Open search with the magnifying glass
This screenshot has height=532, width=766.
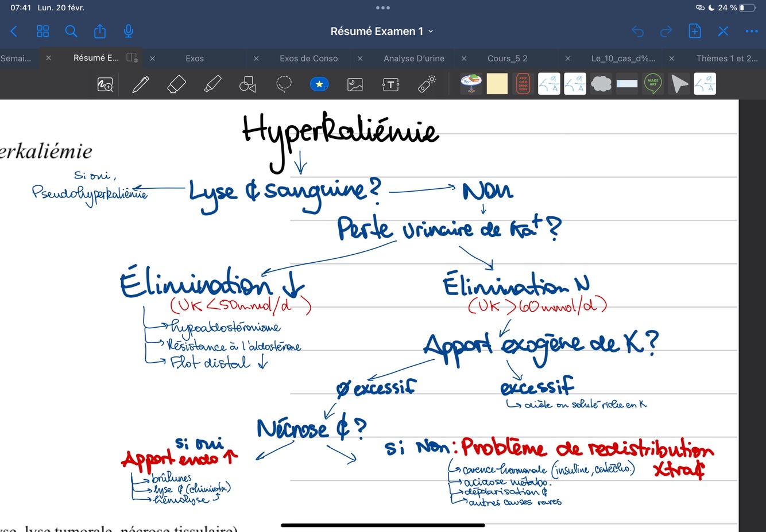pos(71,31)
